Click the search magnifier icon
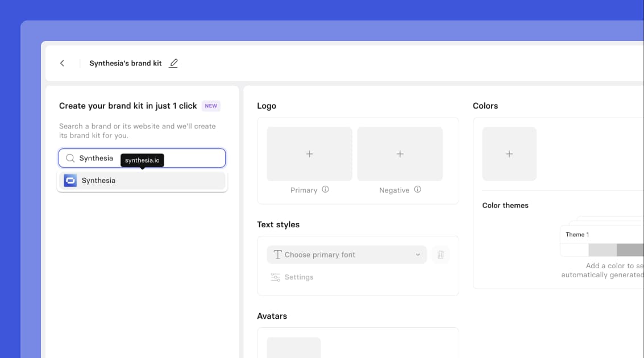644x358 pixels. pos(70,158)
